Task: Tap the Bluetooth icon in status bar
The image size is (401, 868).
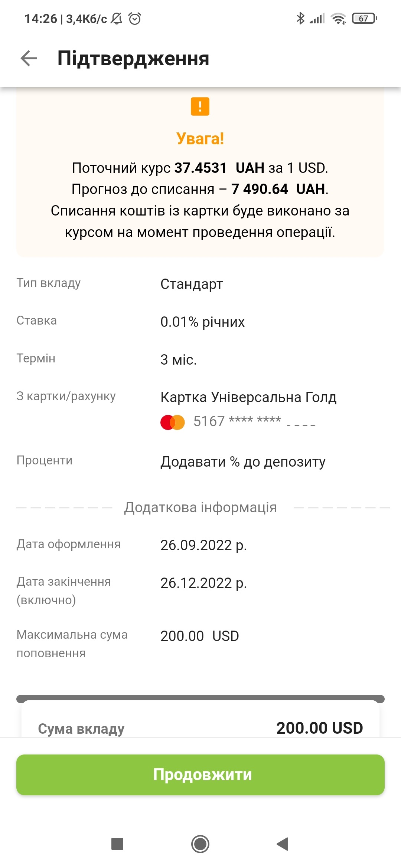Action: 300,18
